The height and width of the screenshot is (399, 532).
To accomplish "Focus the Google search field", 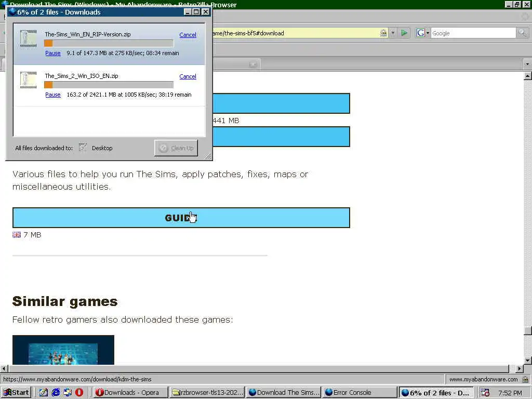I will (473, 33).
